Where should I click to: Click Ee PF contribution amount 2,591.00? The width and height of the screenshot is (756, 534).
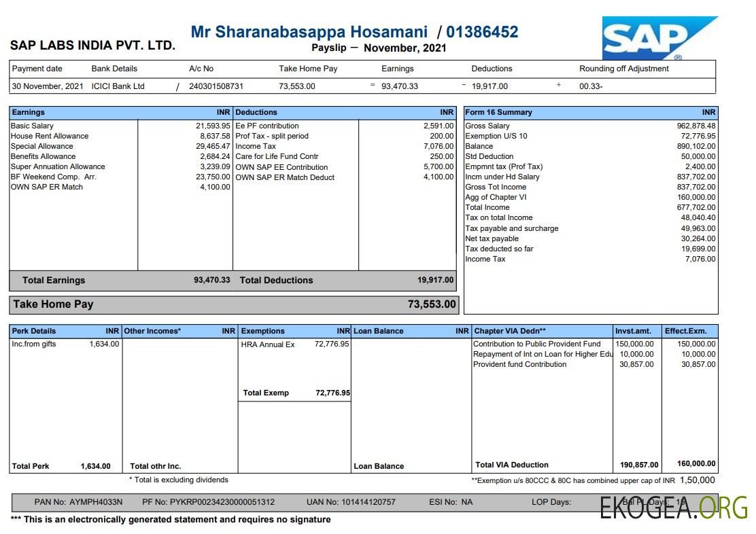439,126
